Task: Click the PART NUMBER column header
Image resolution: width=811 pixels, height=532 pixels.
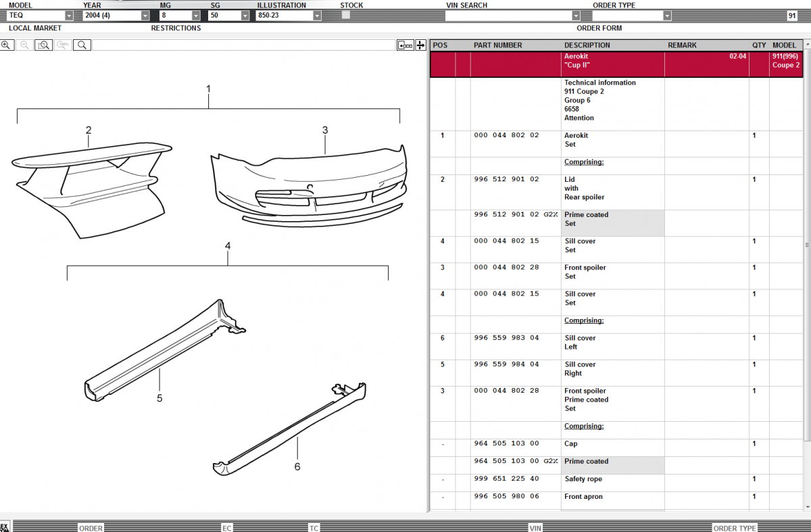Action: tap(498, 45)
